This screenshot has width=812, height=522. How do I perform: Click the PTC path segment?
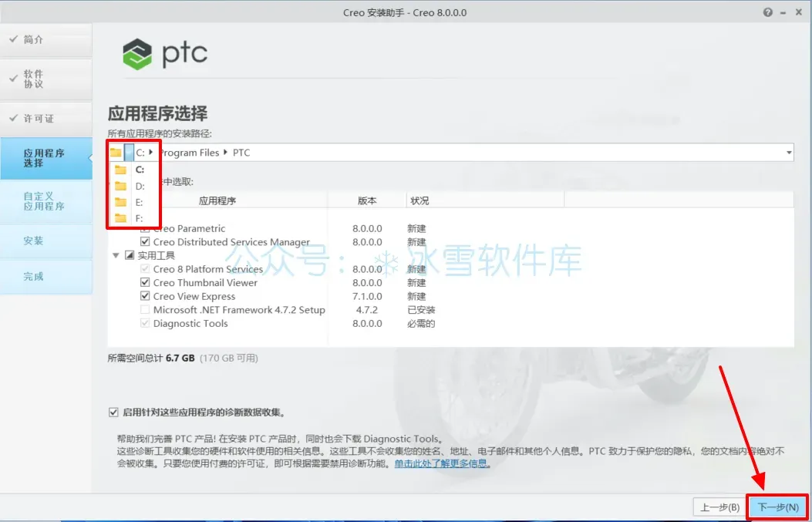(241, 153)
